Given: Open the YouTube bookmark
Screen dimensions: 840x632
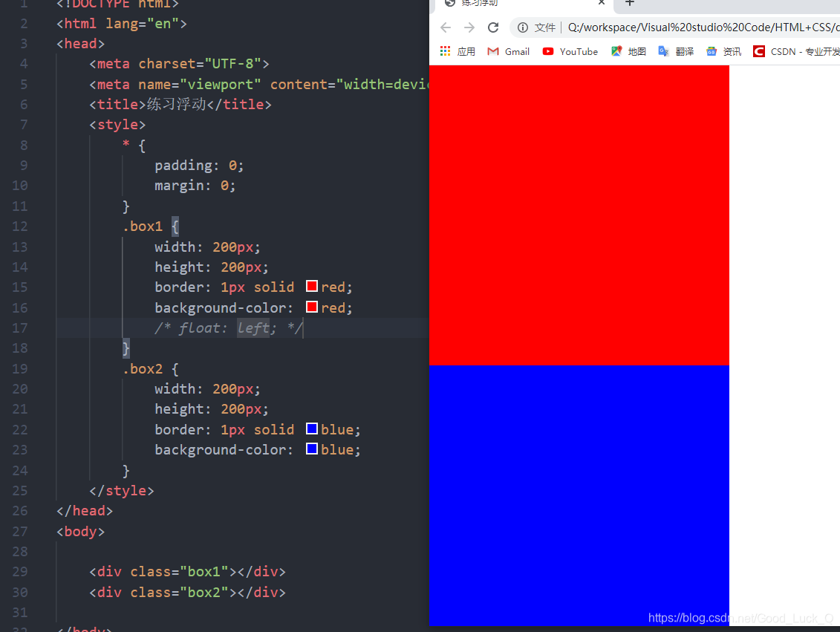Looking at the screenshot, I should [x=570, y=51].
